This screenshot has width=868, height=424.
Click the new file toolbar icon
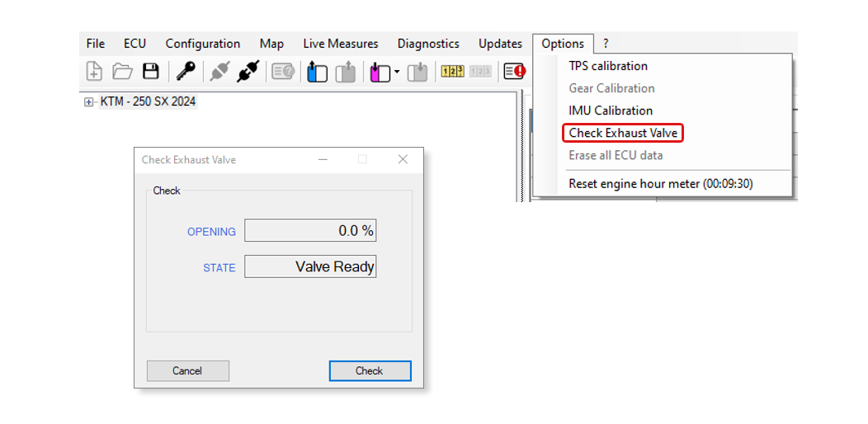[94, 72]
